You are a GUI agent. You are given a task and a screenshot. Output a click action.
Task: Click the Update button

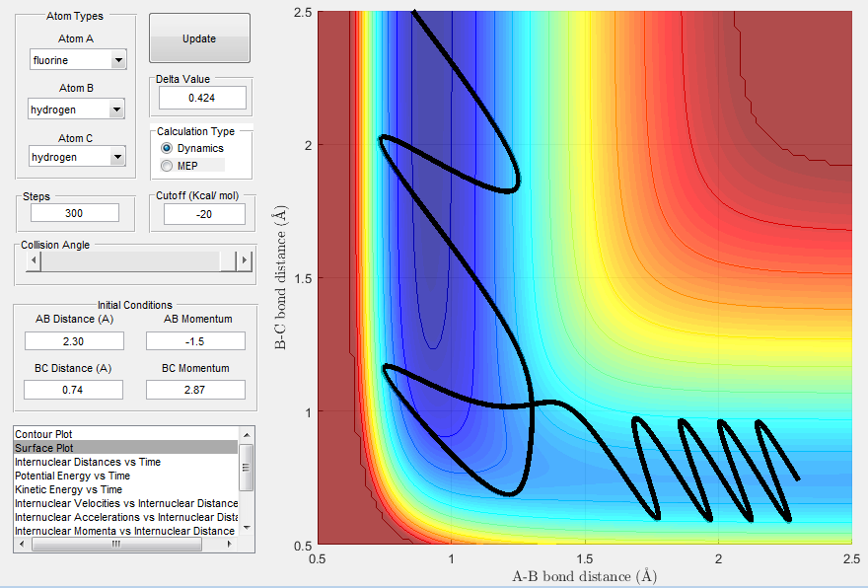point(199,38)
